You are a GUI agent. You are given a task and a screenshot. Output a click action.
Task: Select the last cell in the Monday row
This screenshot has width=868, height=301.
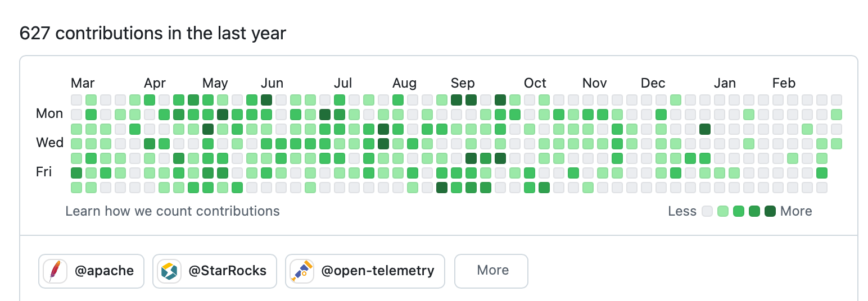pyautogui.click(x=837, y=115)
